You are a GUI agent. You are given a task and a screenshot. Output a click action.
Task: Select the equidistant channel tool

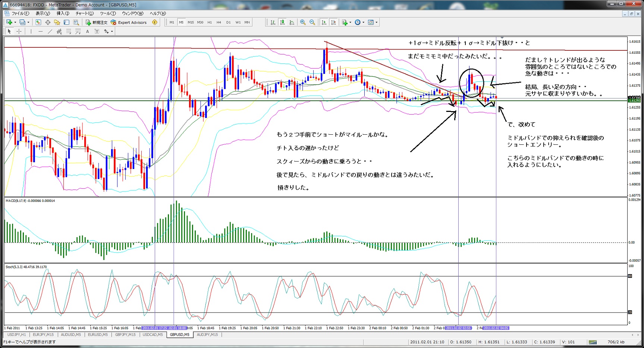pyautogui.click(x=59, y=31)
